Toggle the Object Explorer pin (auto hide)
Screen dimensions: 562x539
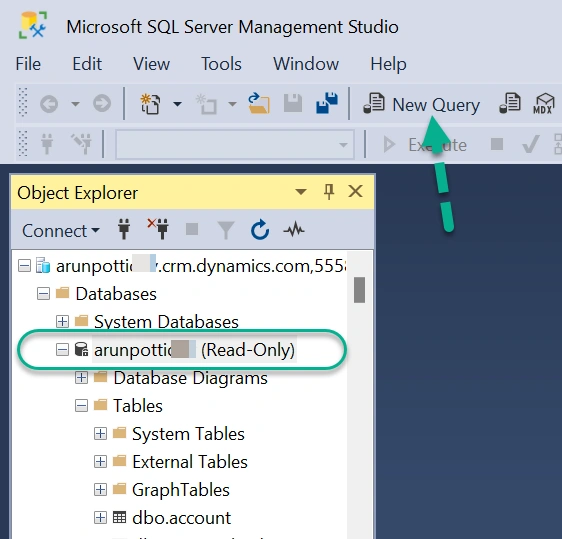click(x=329, y=192)
